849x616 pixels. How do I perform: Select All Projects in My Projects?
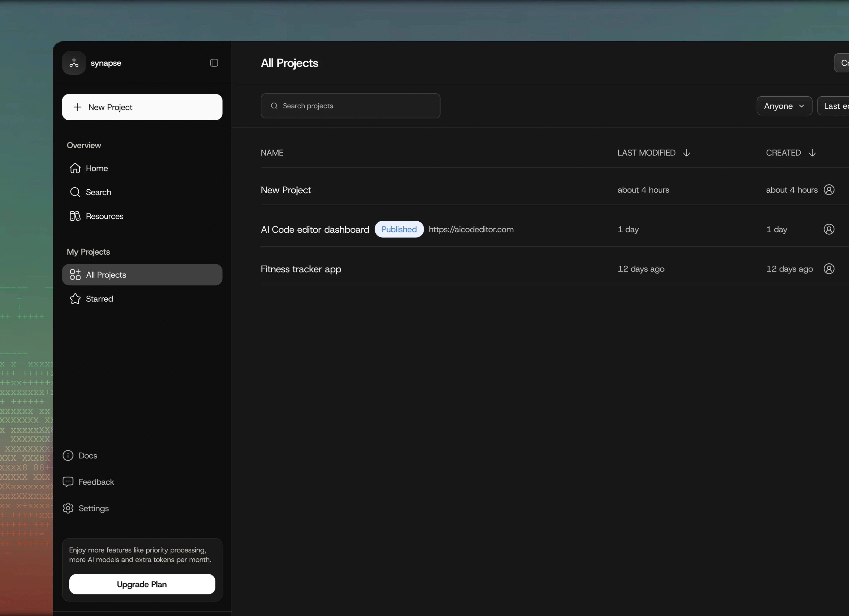(142, 275)
